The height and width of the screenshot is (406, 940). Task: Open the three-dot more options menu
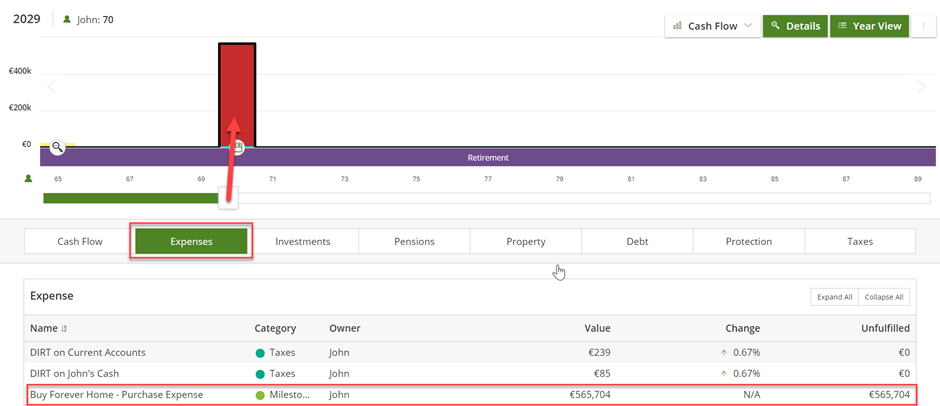click(x=923, y=26)
